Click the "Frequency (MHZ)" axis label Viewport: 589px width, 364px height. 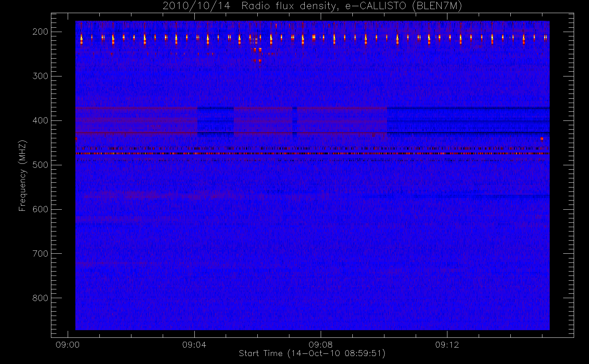point(23,175)
